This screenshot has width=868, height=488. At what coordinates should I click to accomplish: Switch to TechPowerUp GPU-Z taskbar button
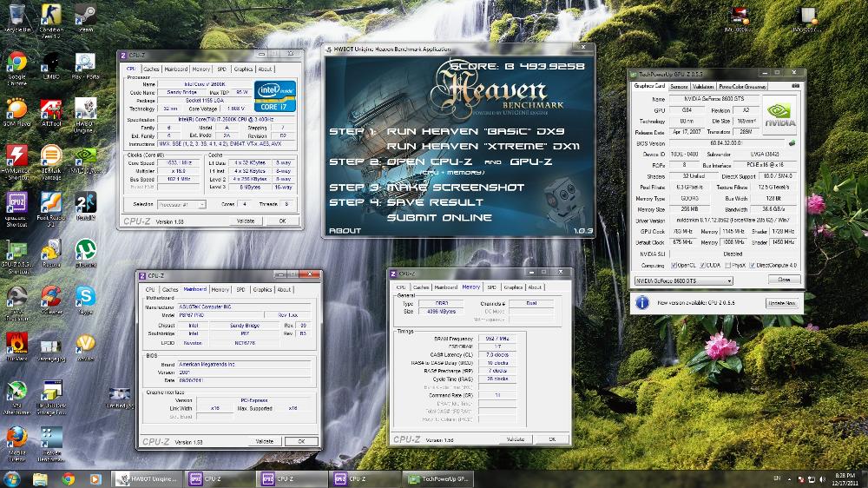439,479
